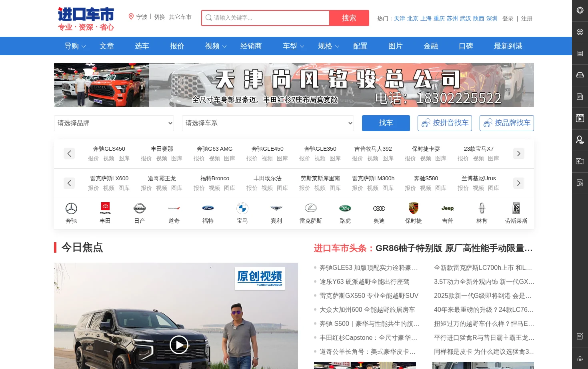Click right arrow of second car model row
This screenshot has height=369, width=588.
(x=519, y=183)
